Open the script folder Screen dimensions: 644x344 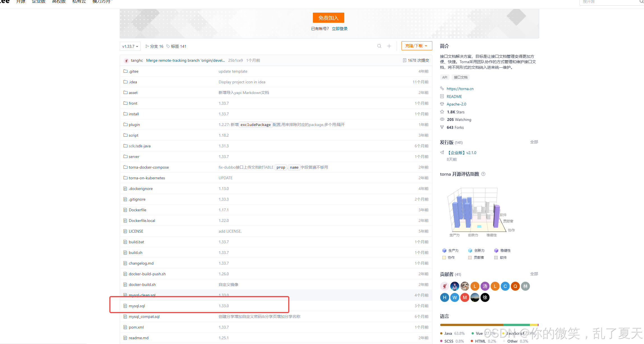tap(133, 135)
